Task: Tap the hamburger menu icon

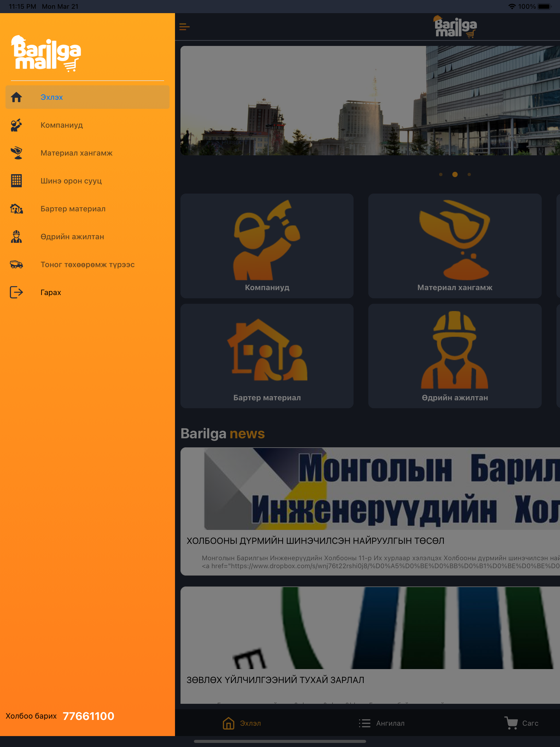Action: pos(184,27)
